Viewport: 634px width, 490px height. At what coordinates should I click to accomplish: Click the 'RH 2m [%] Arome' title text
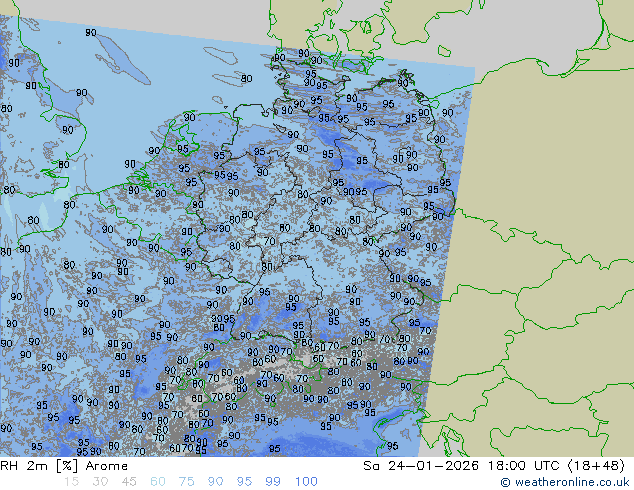[64, 466]
